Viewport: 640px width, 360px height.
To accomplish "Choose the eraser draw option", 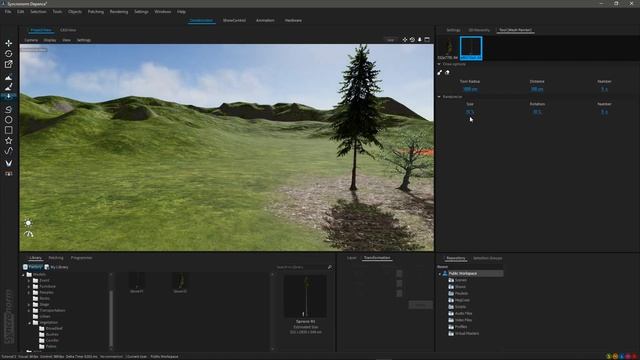I will (x=447, y=72).
